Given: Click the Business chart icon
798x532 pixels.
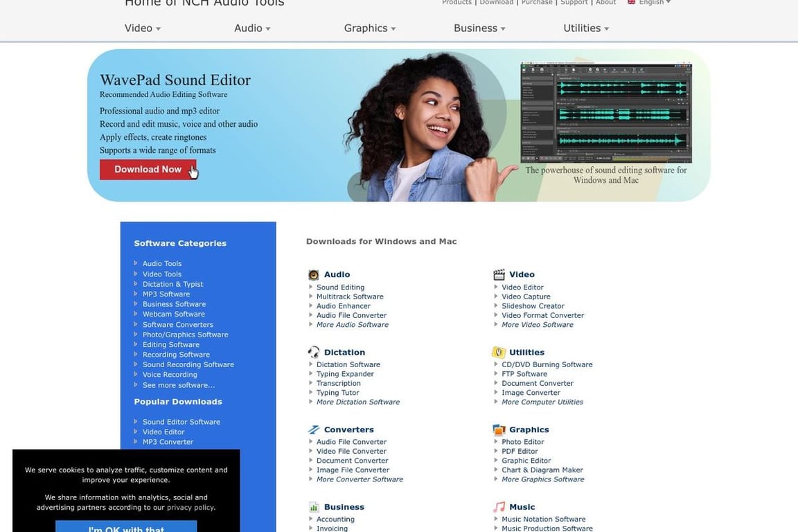Looking at the screenshot, I should click(314, 507).
